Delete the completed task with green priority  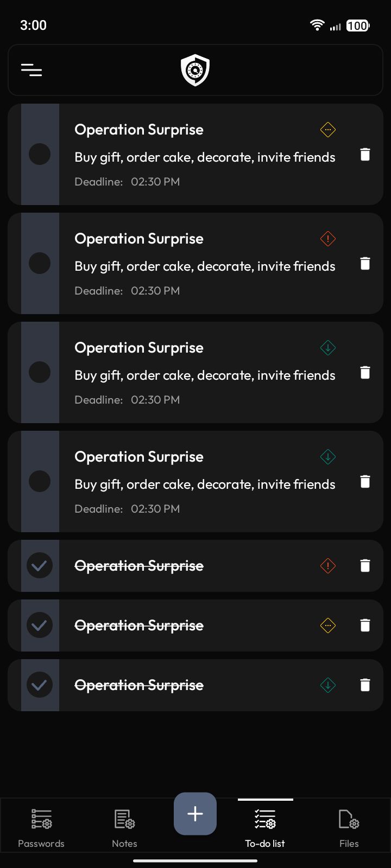click(x=365, y=685)
